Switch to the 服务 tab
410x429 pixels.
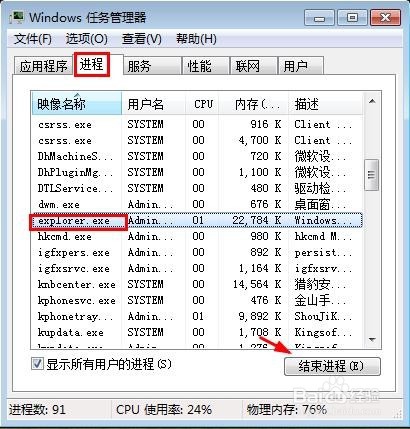pos(152,66)
